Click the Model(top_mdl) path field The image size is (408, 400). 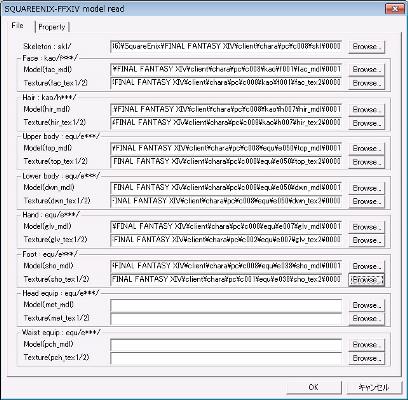(x=226, y=148)
